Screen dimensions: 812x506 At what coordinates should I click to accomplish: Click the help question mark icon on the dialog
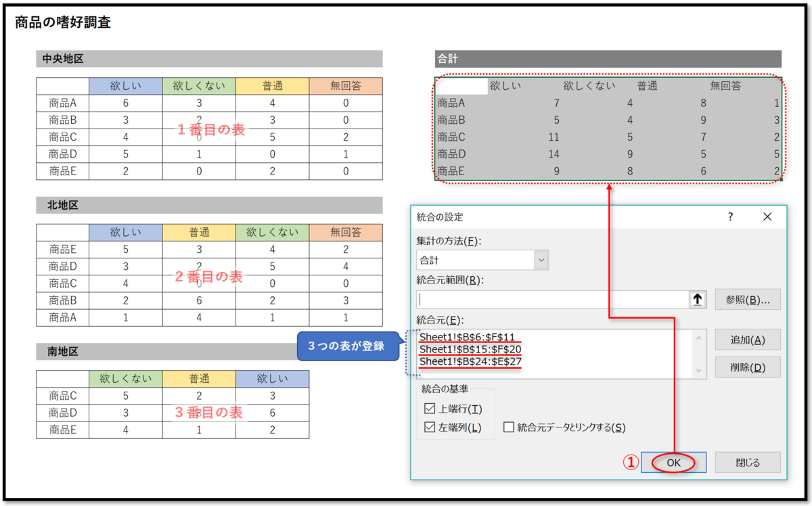point(730,216)
